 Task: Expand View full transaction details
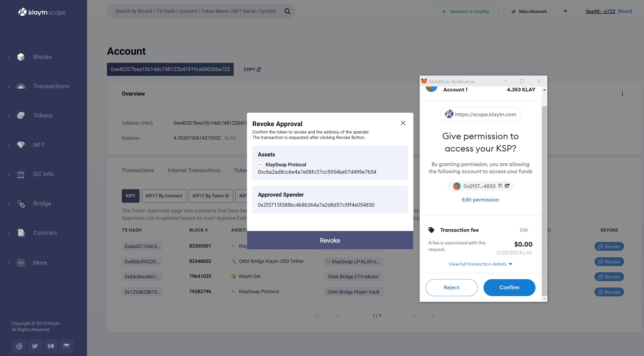click(x=480, y=264)
